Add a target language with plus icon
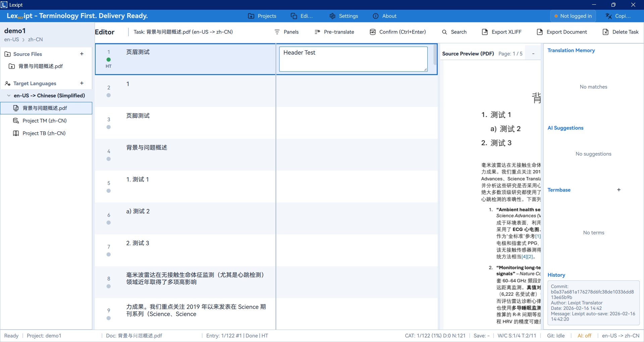The width and height of the screenshot is (644, 342). [x=82, y=83]
